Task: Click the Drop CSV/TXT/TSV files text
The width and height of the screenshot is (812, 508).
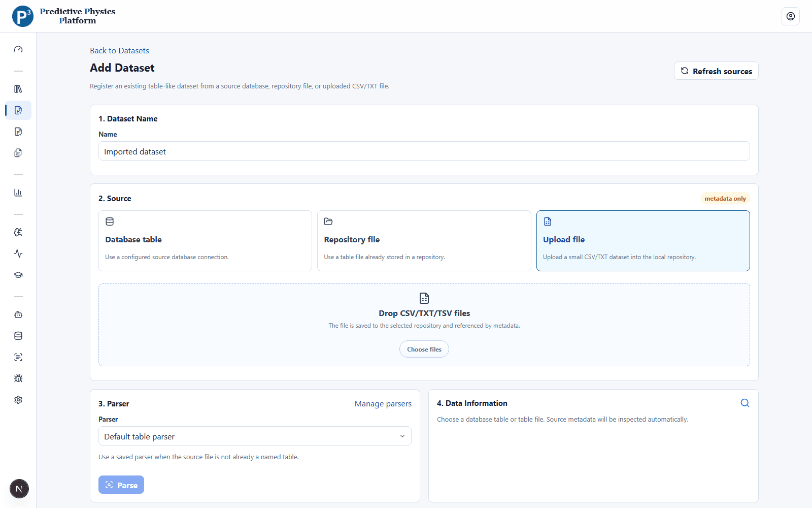Action: click(424, 313)
